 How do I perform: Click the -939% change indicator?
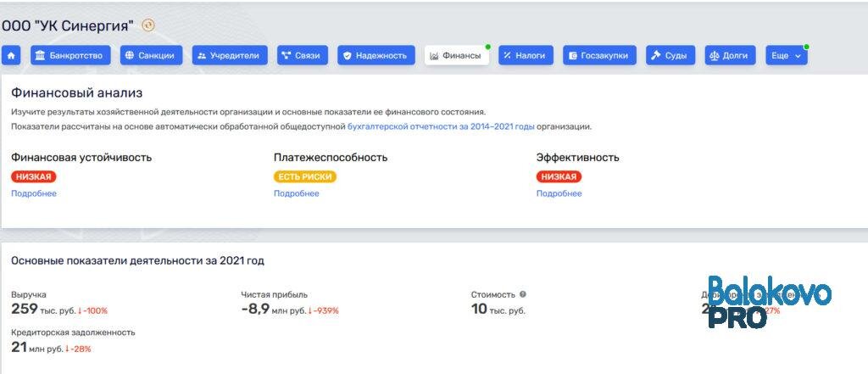pos(323,311)
